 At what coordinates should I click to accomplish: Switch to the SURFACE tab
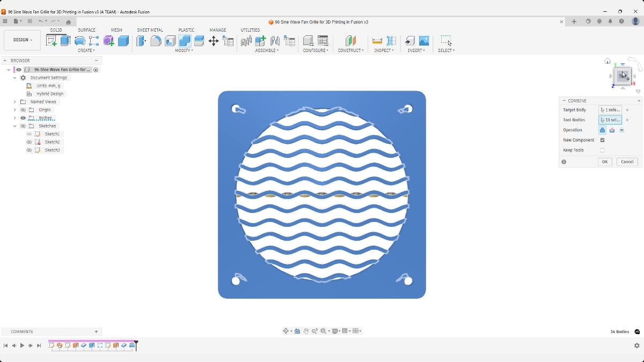[x=86, y=30]
